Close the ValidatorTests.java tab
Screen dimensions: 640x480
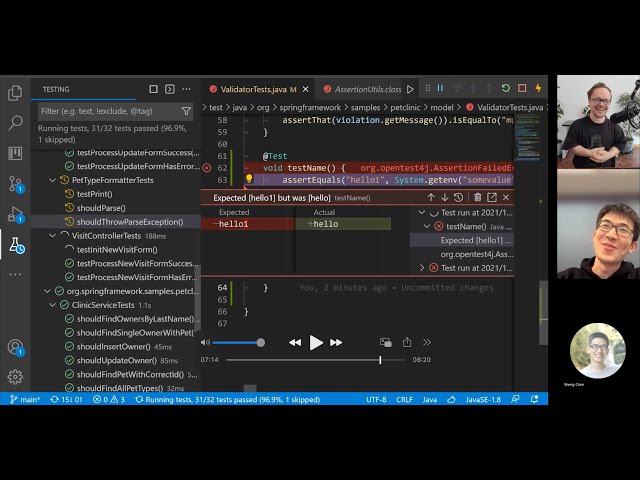click(305, 89)
